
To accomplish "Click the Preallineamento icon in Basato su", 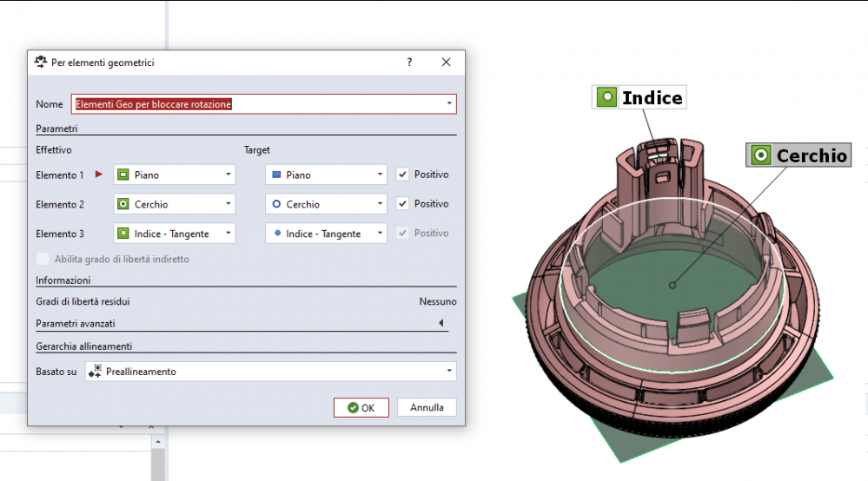I will 95,371.
